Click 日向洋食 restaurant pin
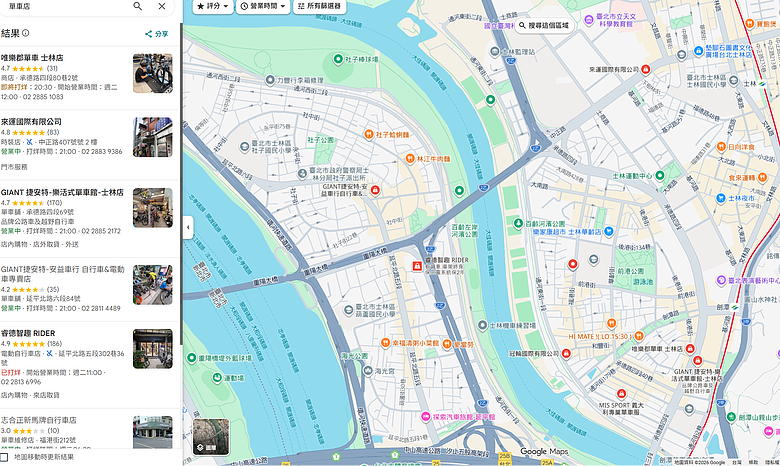 pyautogui.click(x=721, y=147)
